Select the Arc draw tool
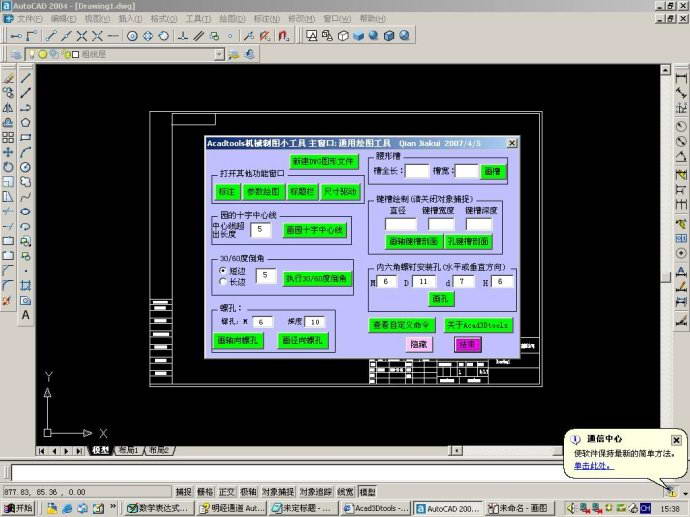Image resolution: width=690 pixels, height=517 pixels. point(26,152)
